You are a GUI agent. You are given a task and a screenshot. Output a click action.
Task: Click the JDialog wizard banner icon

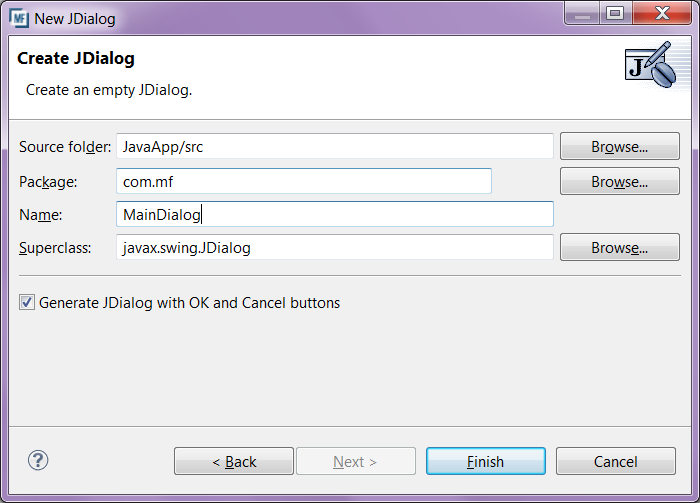click(x=649, y=65)
